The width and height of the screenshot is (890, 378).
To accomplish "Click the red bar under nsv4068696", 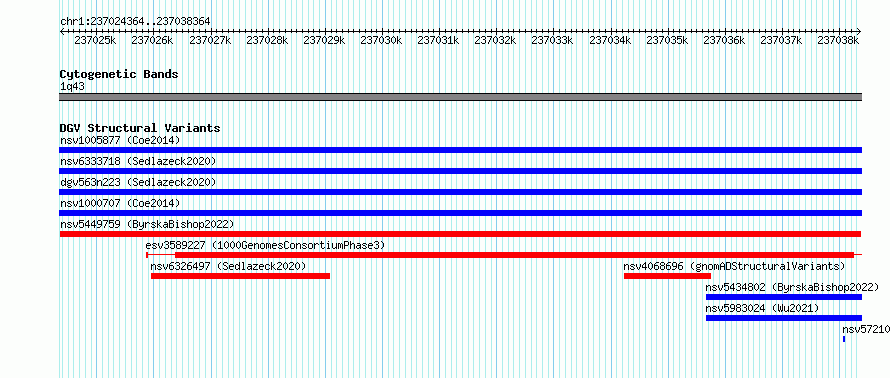I will pos(668,276).
